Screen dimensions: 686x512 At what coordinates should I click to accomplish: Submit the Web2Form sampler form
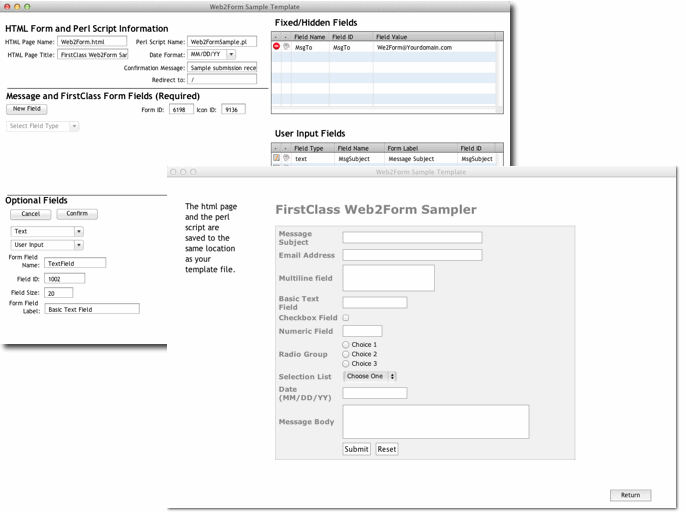356,449
